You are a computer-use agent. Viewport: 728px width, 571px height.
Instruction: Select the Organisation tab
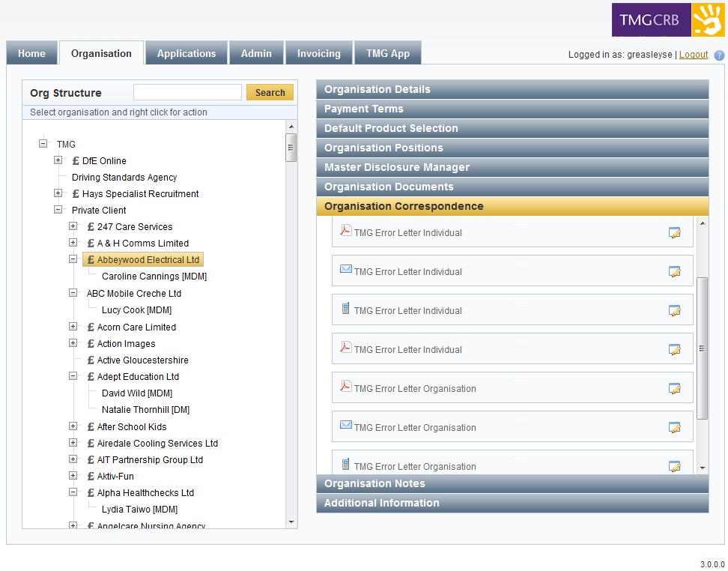click(101, 53)
